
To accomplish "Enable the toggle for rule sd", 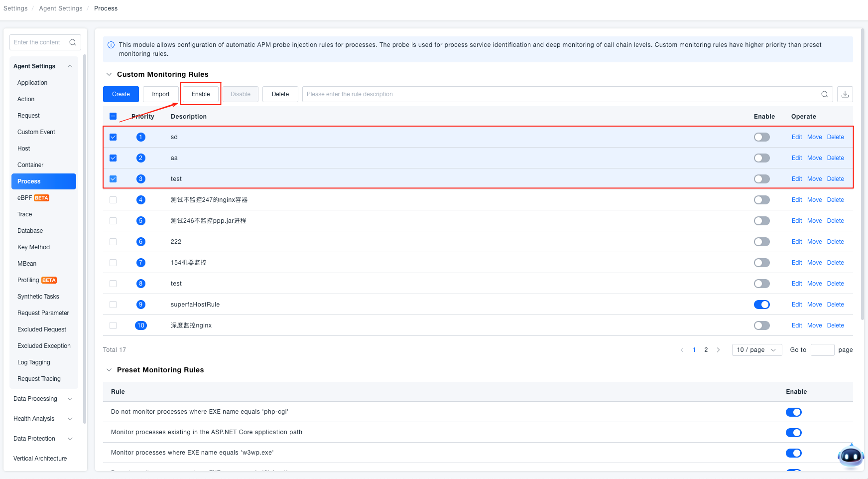I will [762, 137].
